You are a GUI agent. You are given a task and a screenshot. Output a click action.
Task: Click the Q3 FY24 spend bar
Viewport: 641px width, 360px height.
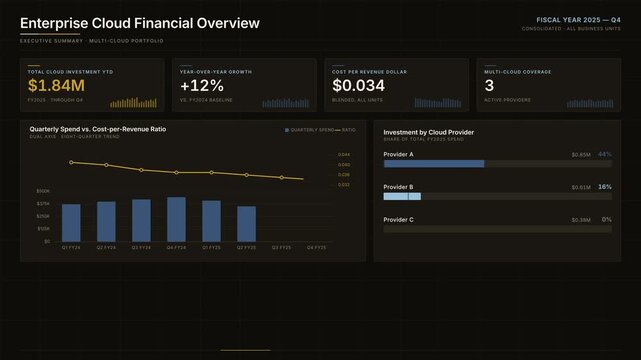point(141,220)
